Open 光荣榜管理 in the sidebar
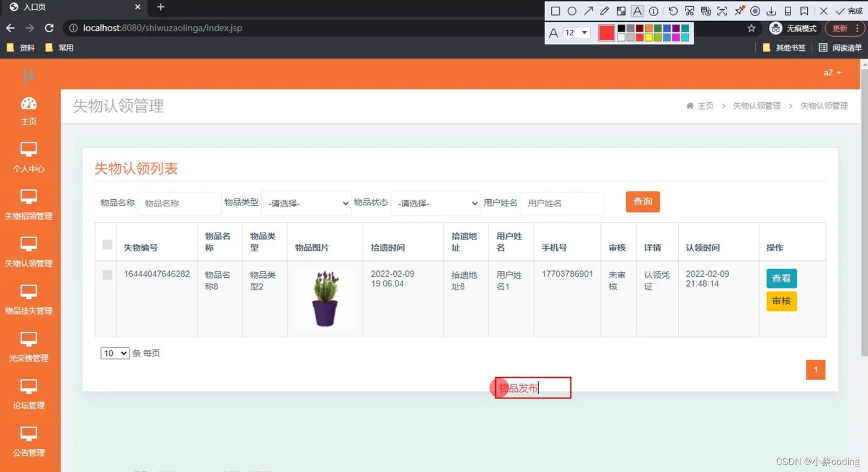 (x=29, y=347)
